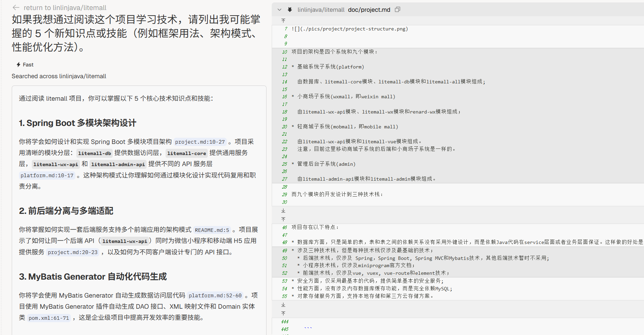
Task: Open the platform.md:10-17 citation
Action: [47, 175]
